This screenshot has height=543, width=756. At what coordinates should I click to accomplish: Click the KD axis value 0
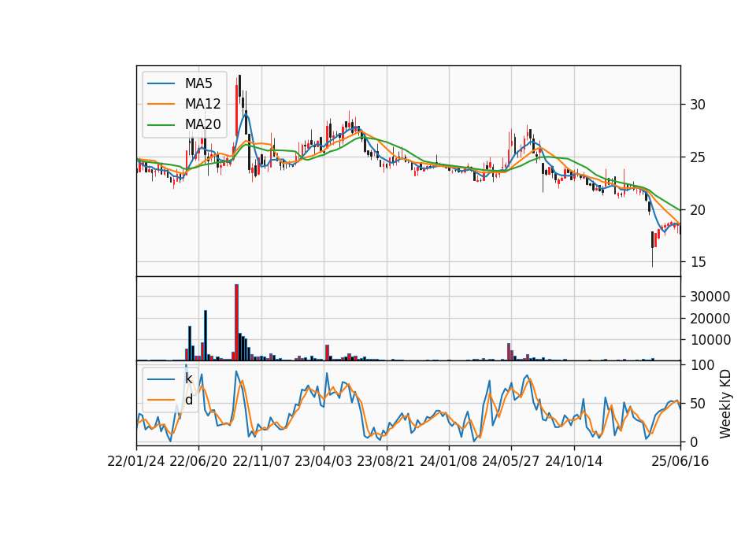[694, 441]
